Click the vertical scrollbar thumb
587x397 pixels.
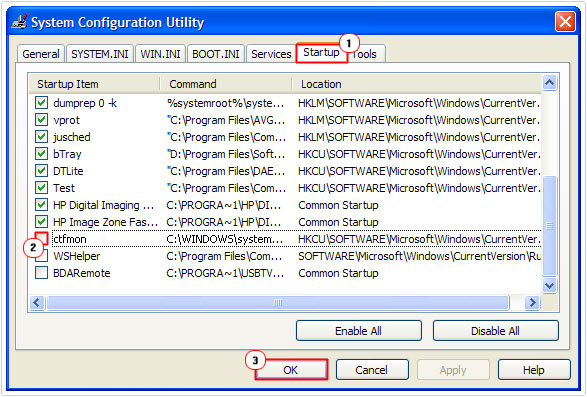click(549, 226)
